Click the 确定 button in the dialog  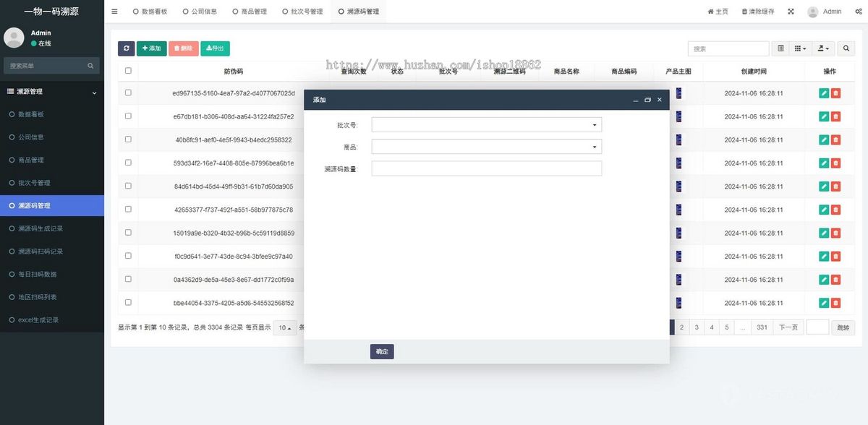382,351
